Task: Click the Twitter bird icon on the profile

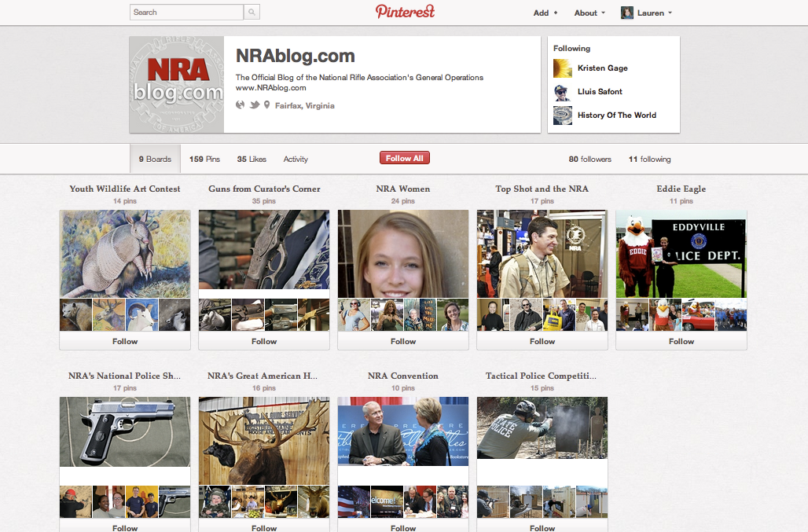Action: pos(254,105)
